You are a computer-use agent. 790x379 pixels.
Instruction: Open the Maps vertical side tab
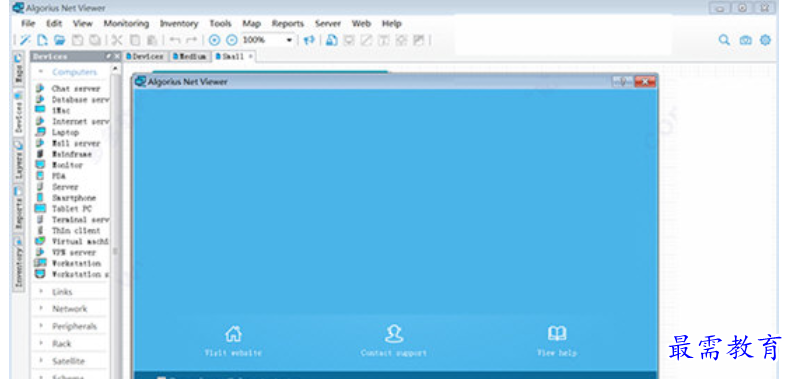tap(18, 69)
